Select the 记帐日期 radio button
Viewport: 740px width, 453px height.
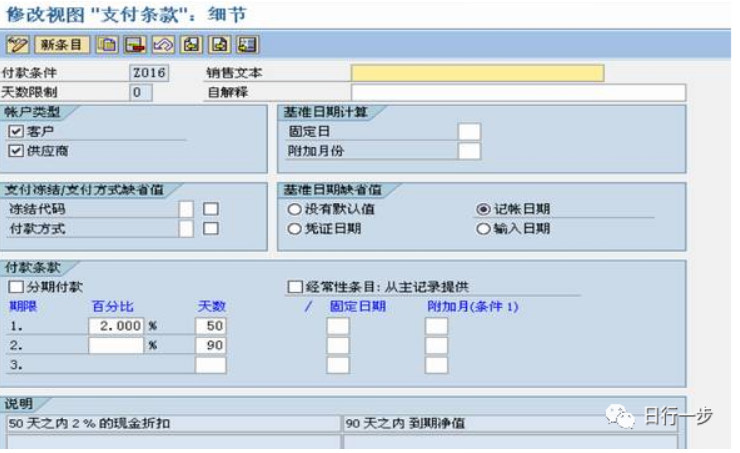pyautogui.click(x=483, y=209)
